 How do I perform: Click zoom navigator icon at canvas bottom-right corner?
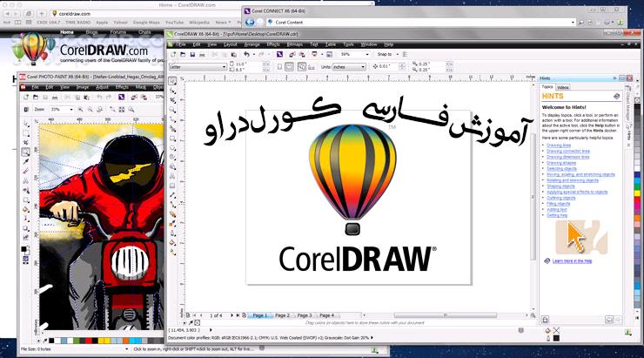(x=533, y=315)
